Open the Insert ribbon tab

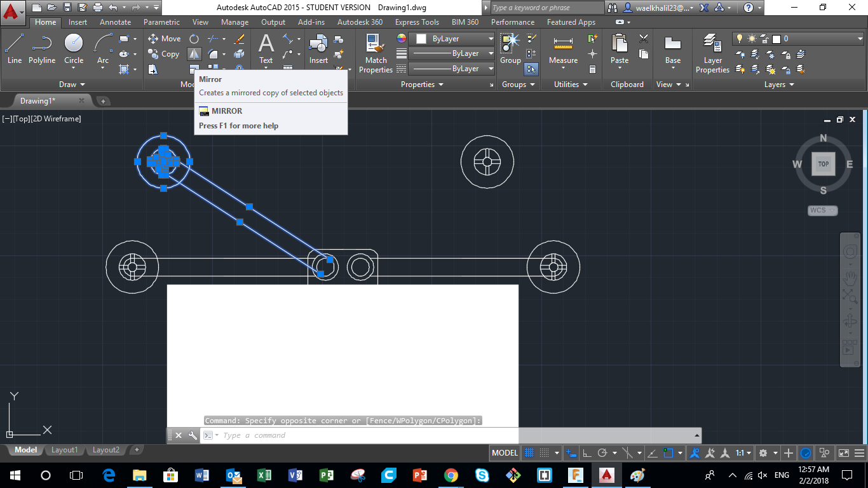click(78, 22)
